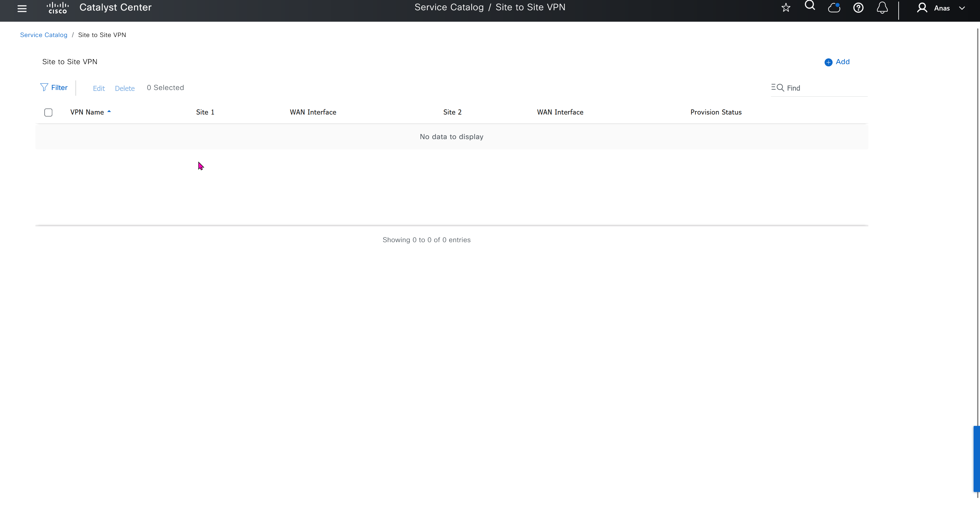Click the Find search list icon
This screenshot has height=528, width=980.
[777, 87]
